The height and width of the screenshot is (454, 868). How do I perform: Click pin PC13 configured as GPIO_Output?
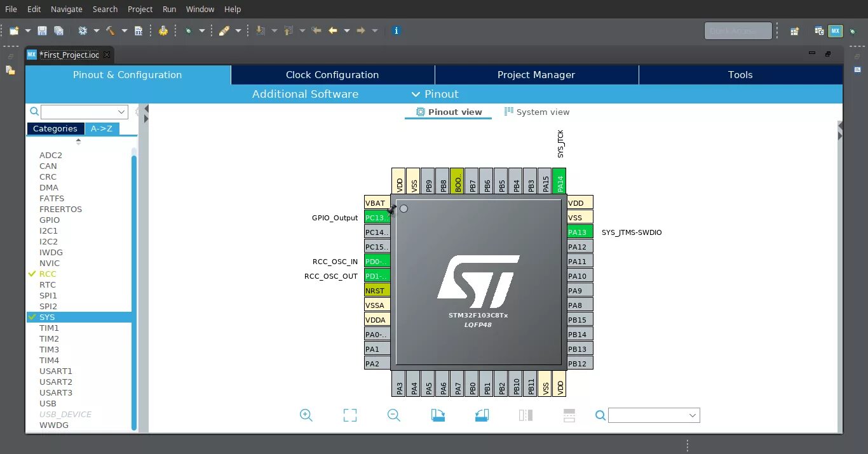(377, 217)
